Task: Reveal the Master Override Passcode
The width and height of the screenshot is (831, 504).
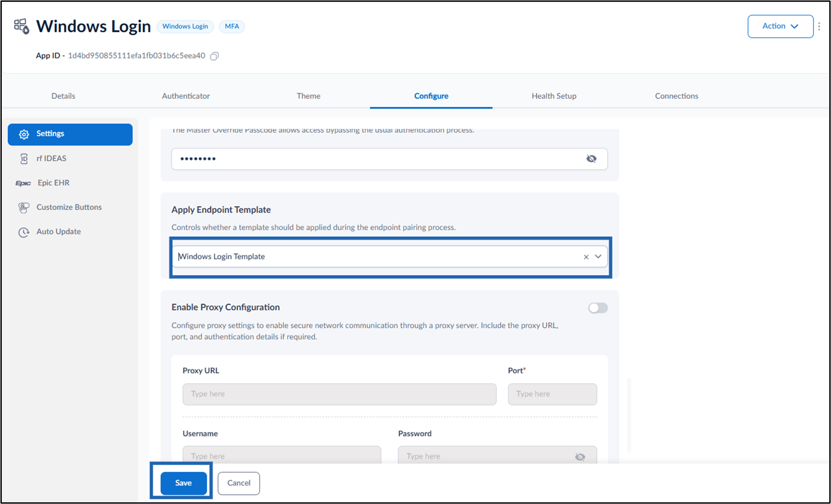Action: 591,159
